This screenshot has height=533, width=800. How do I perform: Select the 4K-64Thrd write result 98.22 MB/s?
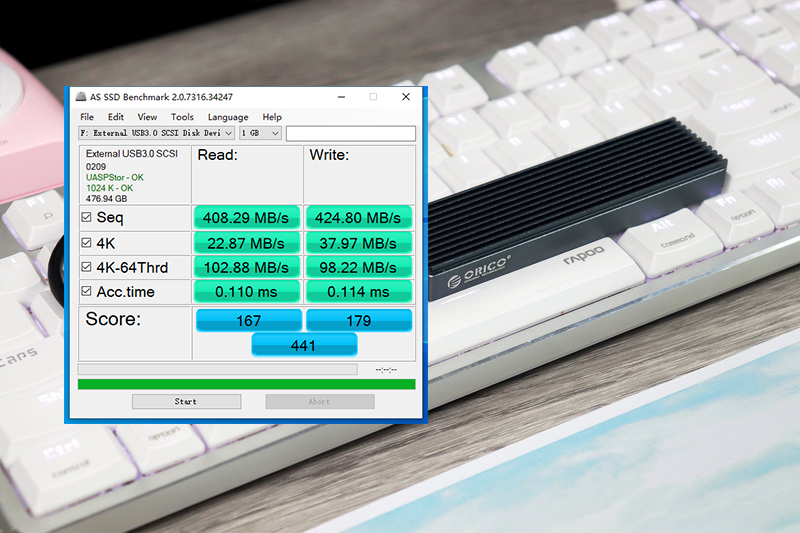[x=358, y=267]
